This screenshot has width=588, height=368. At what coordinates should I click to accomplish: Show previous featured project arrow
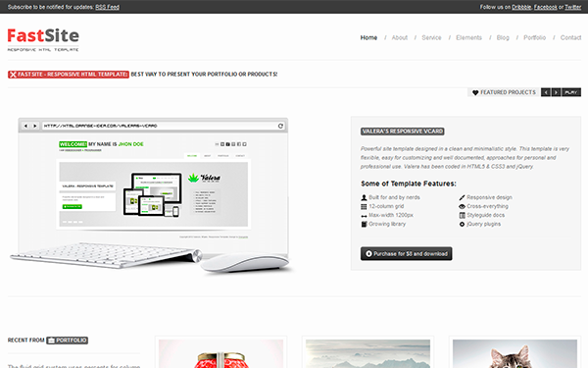point(546,92)
